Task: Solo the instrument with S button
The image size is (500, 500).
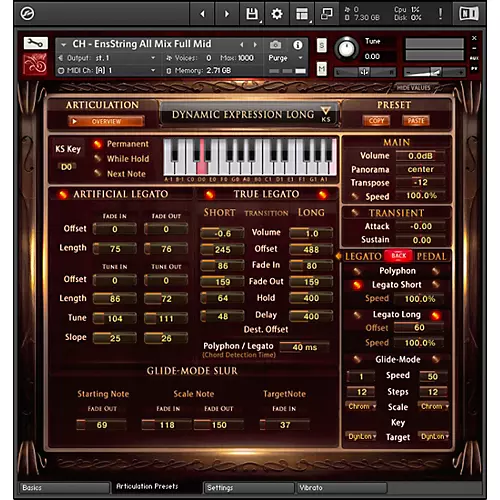Action: 322,45
